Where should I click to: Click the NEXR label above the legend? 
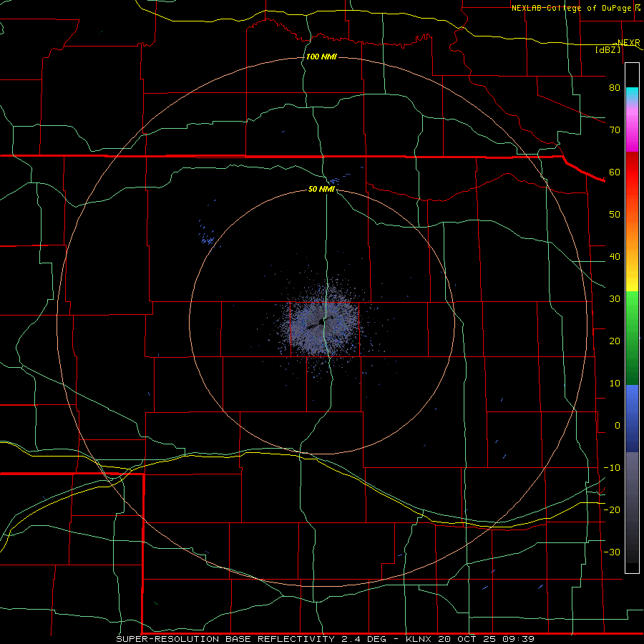pyautogui.click(x=628, y=43)
